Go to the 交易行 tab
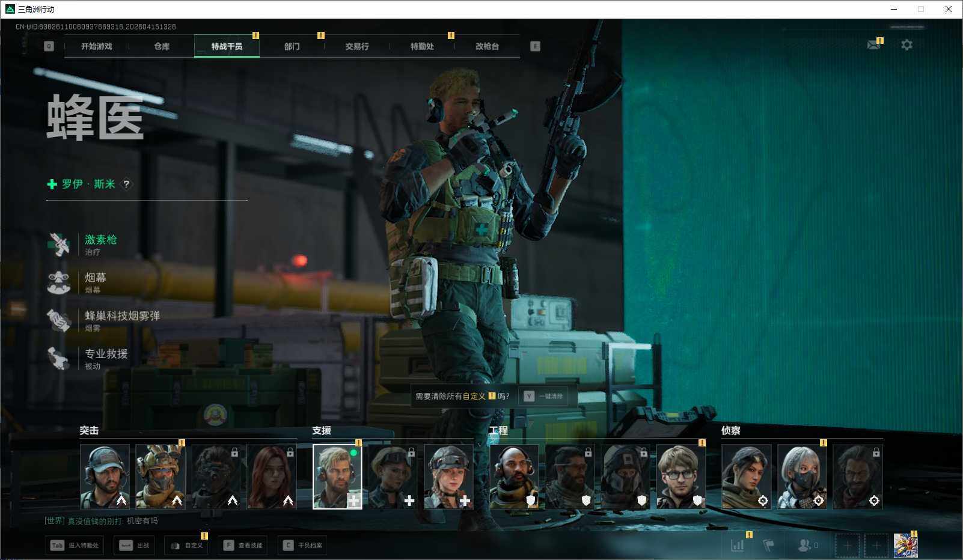The height and width of the screenshot is (560, 963). 357,46
